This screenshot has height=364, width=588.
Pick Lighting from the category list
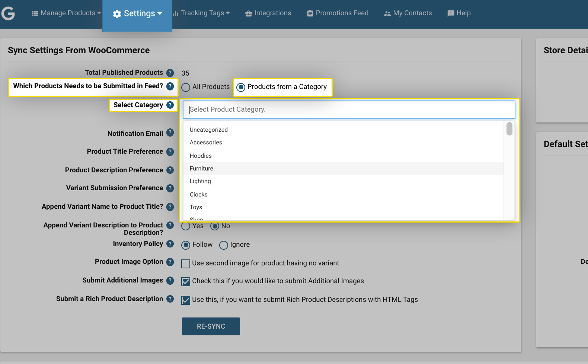pyautogui.click(x=343, y=181)
